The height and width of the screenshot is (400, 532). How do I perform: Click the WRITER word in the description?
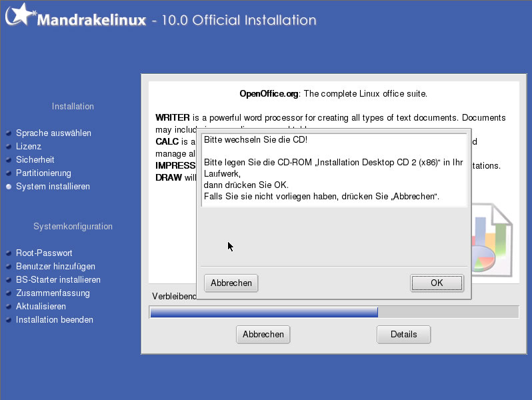click(x=173, y=118)
